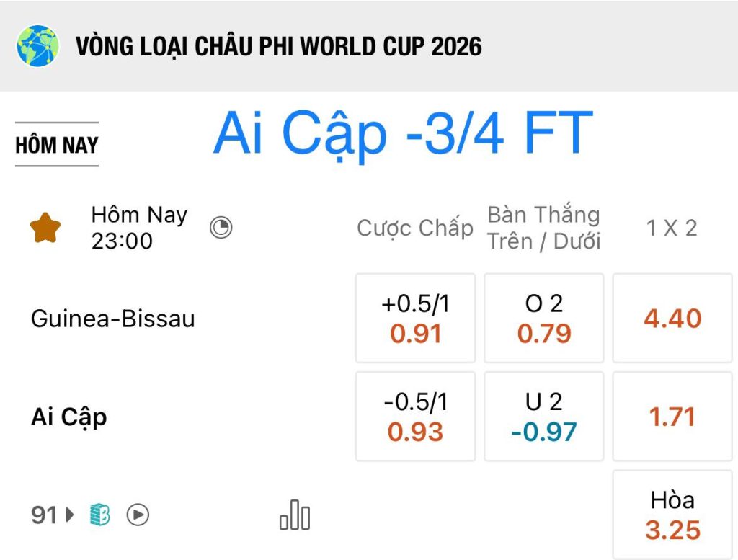Open the Ai Cập team name
The width and height of the screenshot is (738, 560).
[68, 417]
